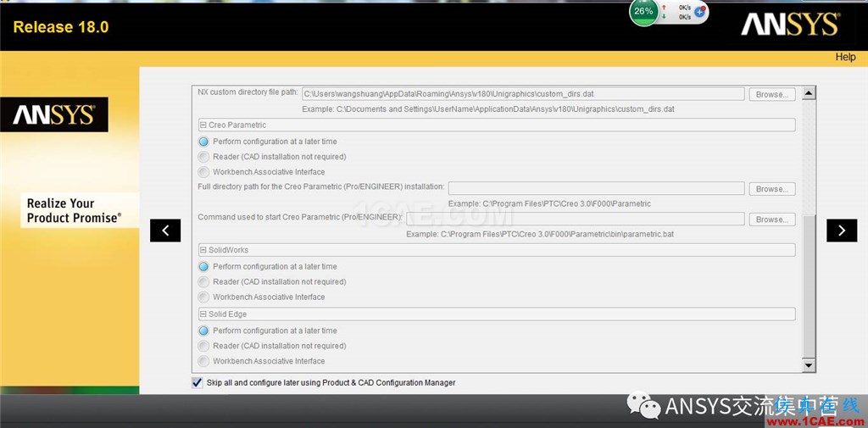Select Solid Edge 'Perform configuration at a later time'
Screen dimensions: 868x428
(203, 331)
